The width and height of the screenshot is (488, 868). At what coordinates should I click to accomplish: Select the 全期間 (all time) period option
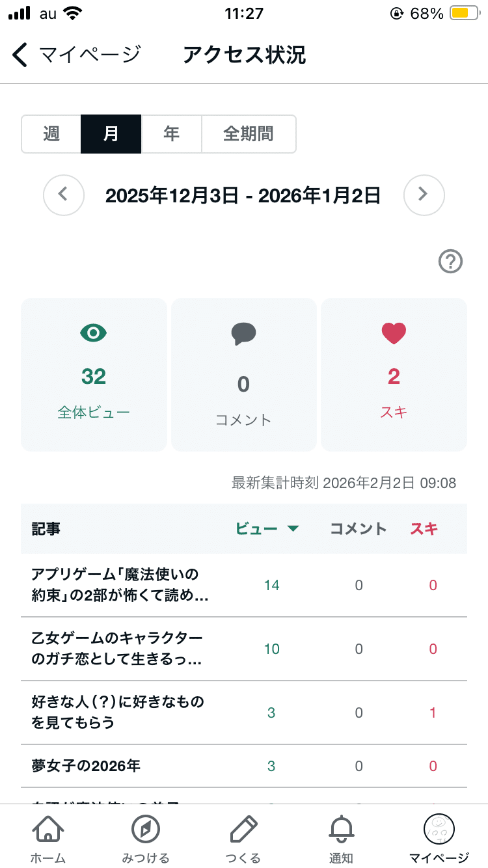[249, 134]
